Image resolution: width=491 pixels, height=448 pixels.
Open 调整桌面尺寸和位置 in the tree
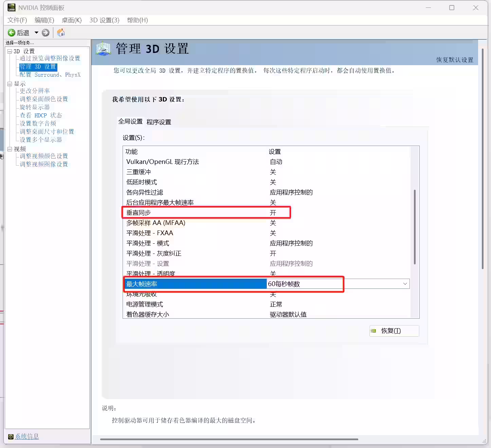pyautogui.click(x=47, y=132)
